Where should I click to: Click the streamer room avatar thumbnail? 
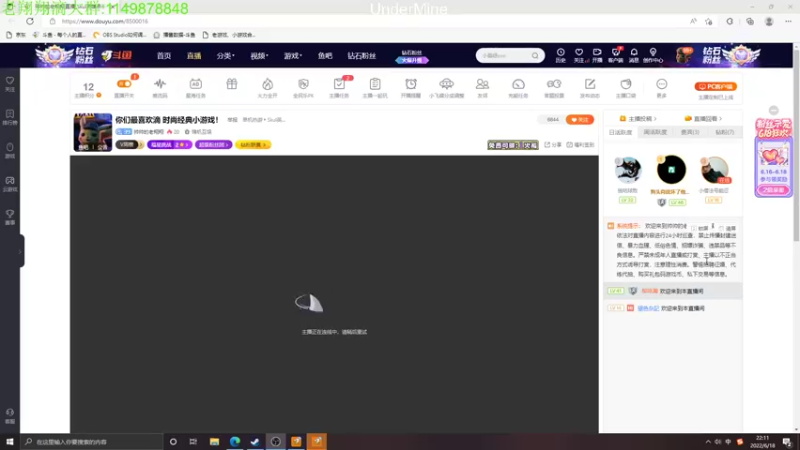[x=93, y=132]
